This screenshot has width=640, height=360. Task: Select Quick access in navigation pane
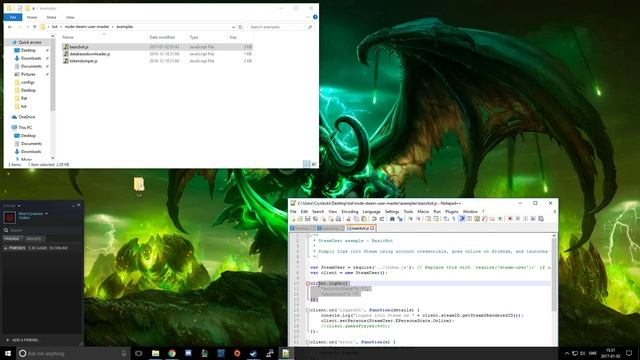[x=29, y=42]
